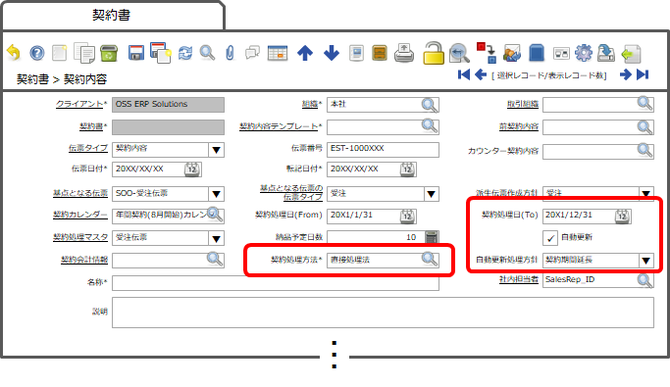Search lookup for 組織 field
This screenshot has height=387, width=670.
coord(429,105)
